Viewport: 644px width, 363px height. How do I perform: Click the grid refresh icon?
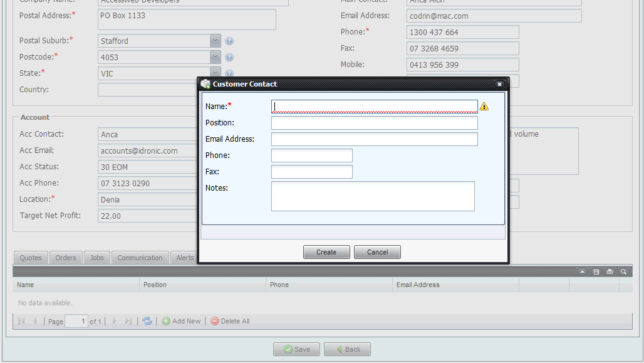coord(147,321)
